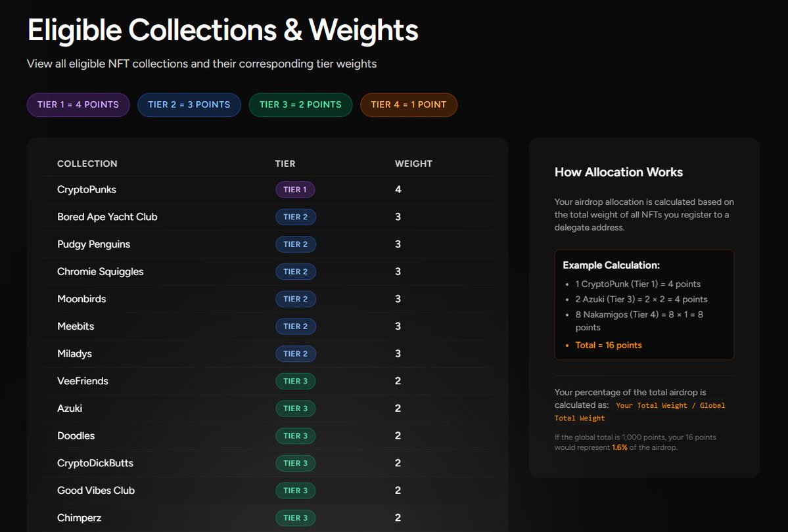Click the Tier 3 badge for Doodles
The width and height of the screenshot is (788, 532).
click(296, 435)
